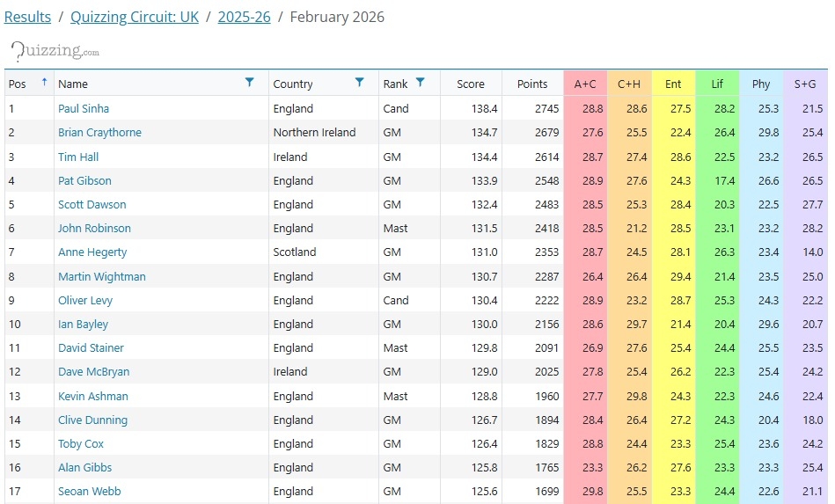
Task: Click the blue Phy column header
Action: coord(761,84)
